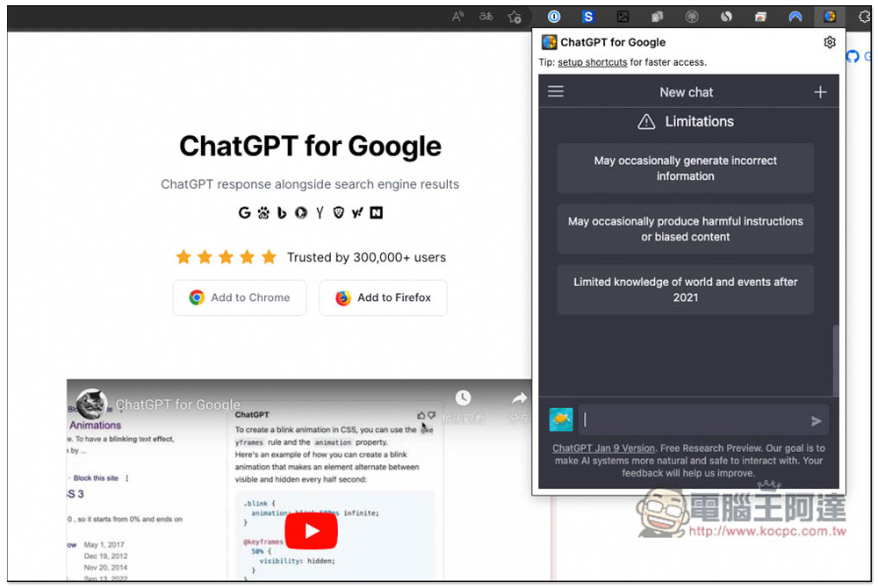This screenshot has height=588, width=878.
Task: Click the share arrow on video
Action: 519,398
